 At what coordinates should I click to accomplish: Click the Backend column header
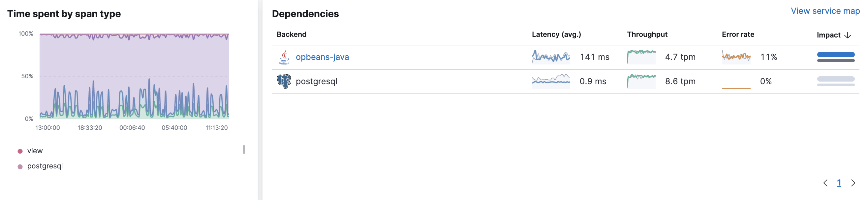pos(292,35)
